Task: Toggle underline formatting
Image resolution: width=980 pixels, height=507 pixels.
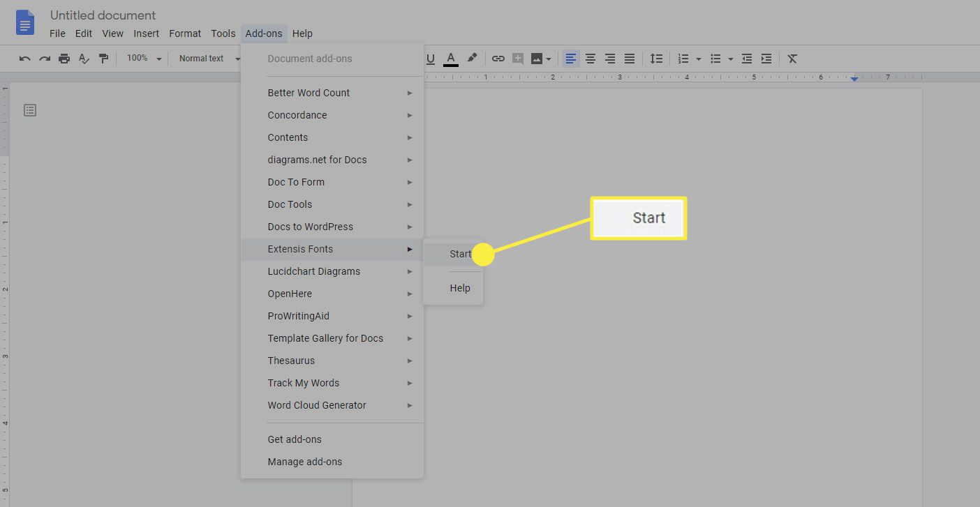Action: coord(430,59)
